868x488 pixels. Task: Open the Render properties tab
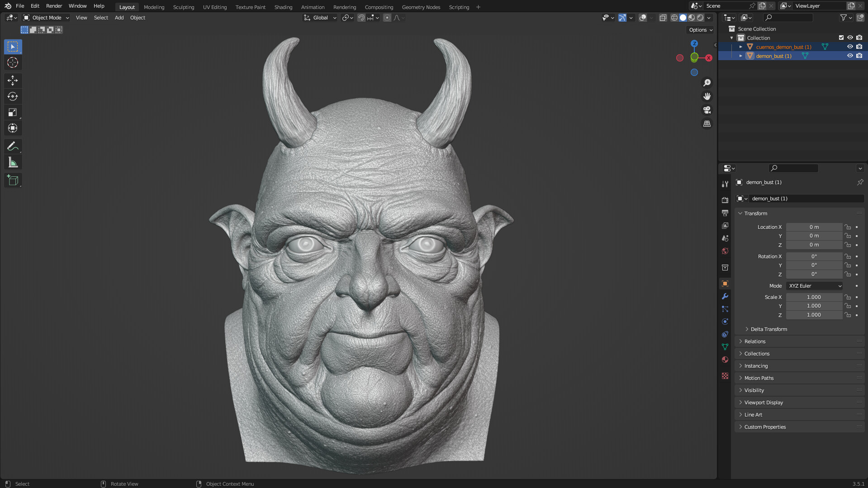[725, 199]
